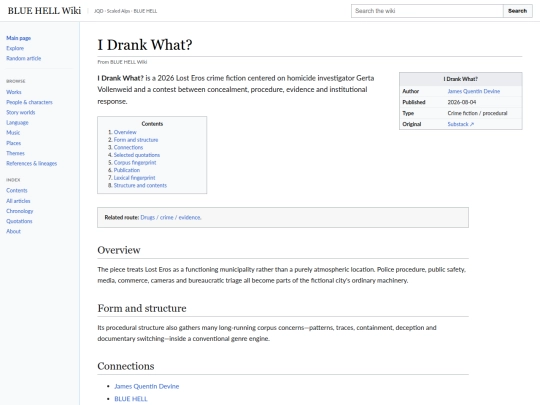540x405 pixels.
Task: Open About sidebar link
Action: [x=13, y=231]
